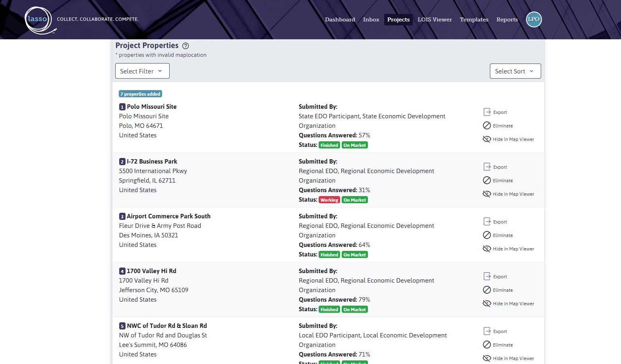
Task: Click the Lasso logo
Action: [38, 19]
